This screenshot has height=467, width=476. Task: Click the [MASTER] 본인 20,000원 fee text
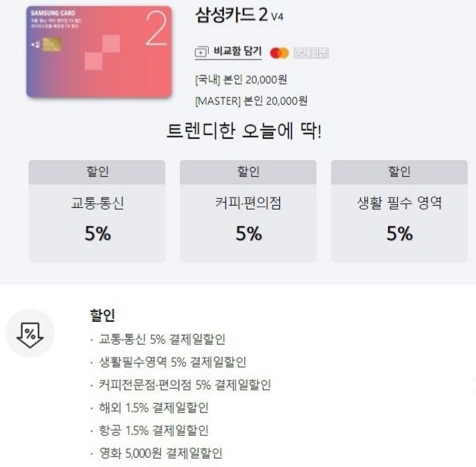(251, 101)
